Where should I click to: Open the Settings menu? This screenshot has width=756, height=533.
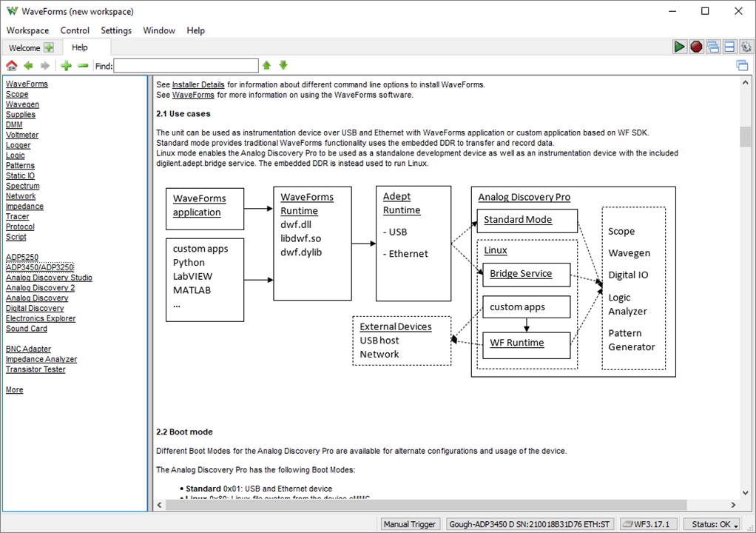(x=116, y=30)
